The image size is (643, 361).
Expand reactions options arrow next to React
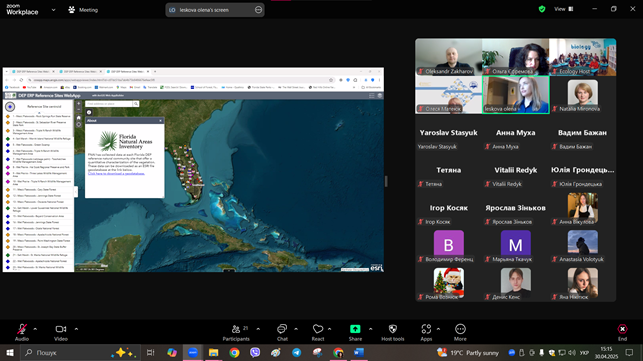330,329
